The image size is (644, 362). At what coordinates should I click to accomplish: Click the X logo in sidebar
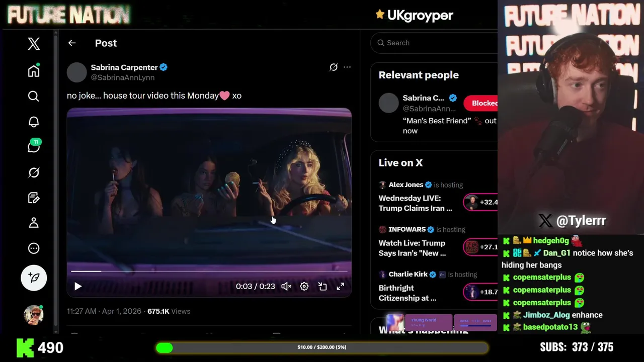[34, 44]
